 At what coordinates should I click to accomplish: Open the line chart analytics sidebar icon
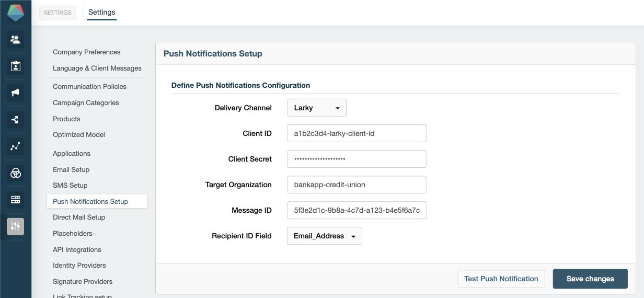(15, 146)
